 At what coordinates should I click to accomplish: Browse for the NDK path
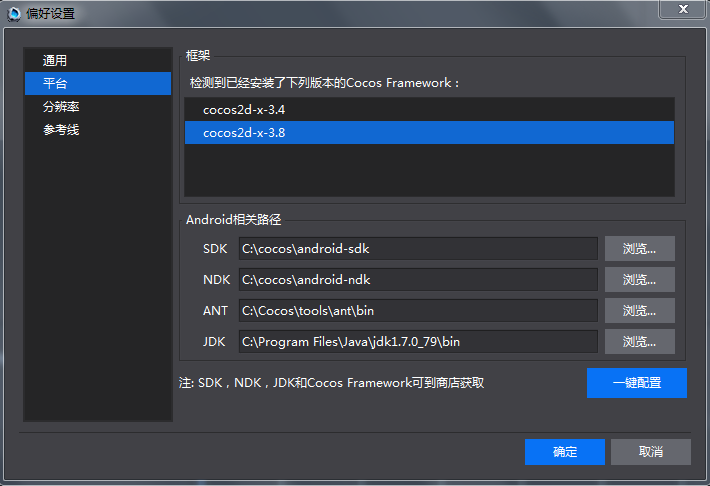click(639, 279)
